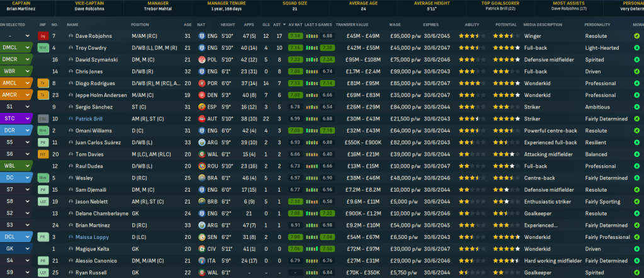Sort the list by Wage column header
Image resolution: width=644 pixels, height=278 pixels.
395,25
